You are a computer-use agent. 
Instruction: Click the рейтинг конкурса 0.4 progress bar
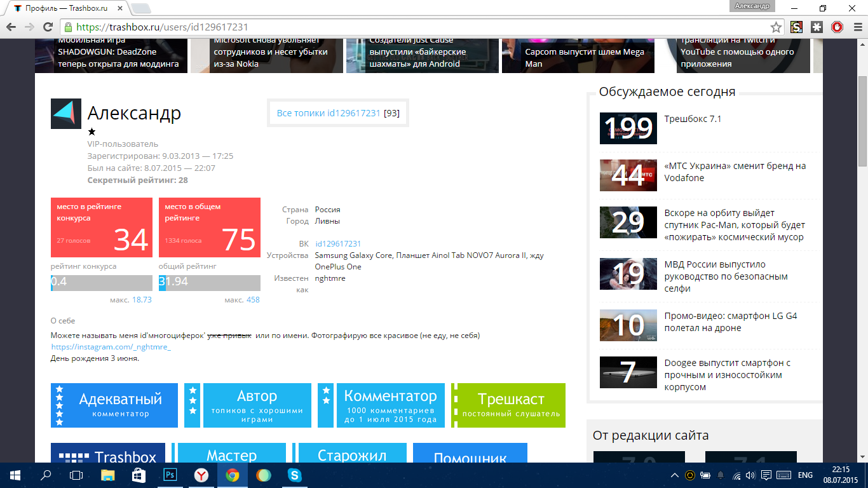[102, 283]
